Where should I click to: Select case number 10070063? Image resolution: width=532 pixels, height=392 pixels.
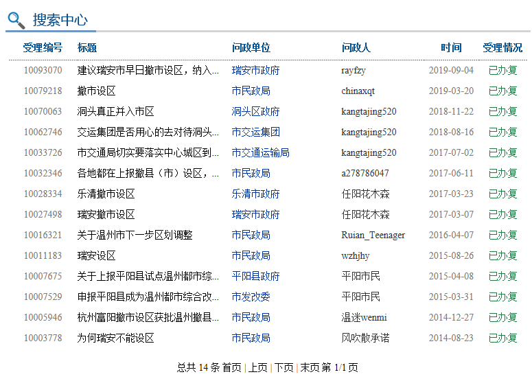[x=43, y=112]
